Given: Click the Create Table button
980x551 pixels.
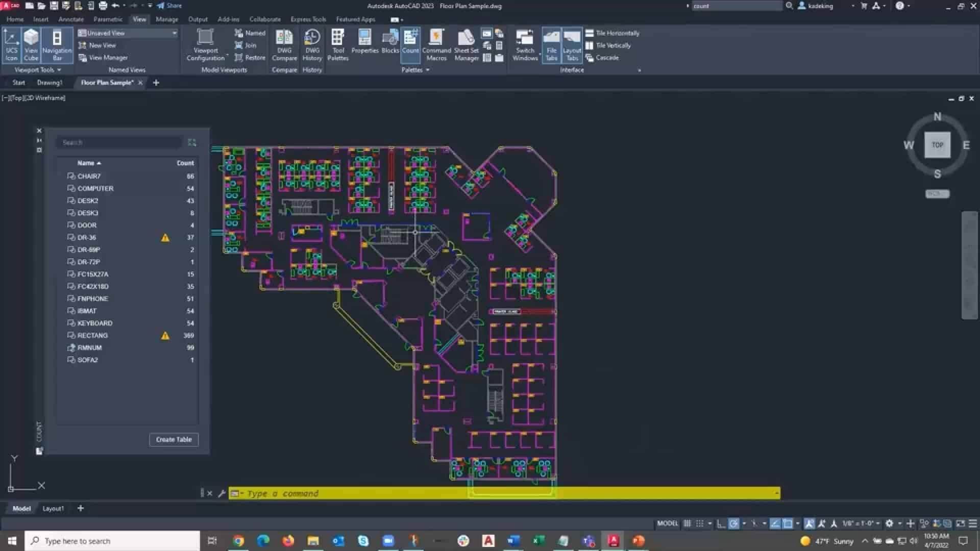Looking at the screenshot, I should point(174,440).
